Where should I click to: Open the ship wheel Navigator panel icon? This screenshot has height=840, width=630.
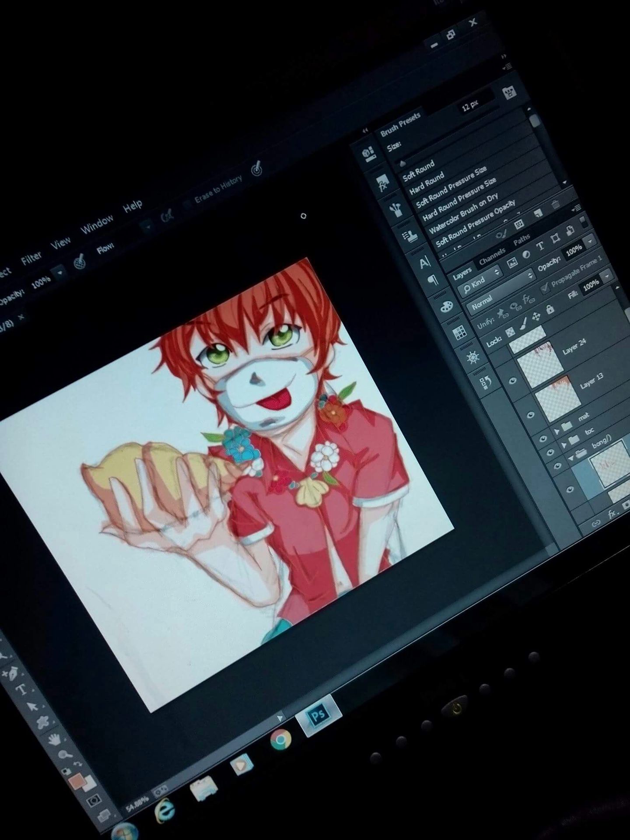[x=473, y=358]
